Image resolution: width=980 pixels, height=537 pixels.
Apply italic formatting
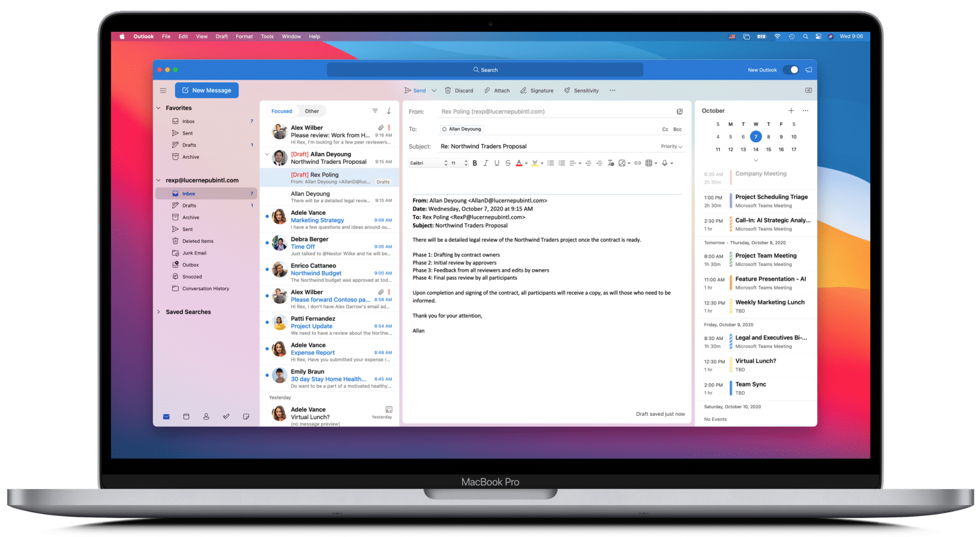click(486, 163)
